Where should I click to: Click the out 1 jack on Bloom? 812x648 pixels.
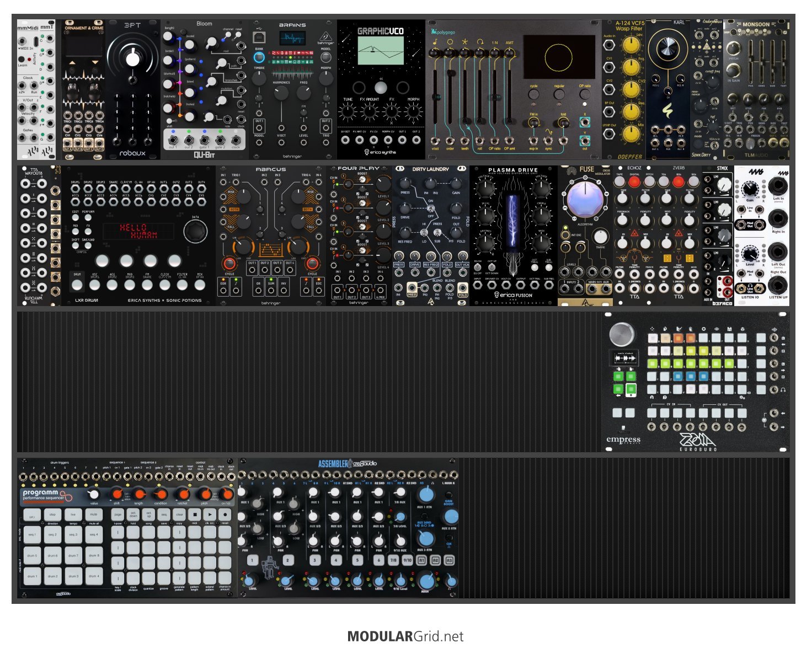[x=172, y=139]
